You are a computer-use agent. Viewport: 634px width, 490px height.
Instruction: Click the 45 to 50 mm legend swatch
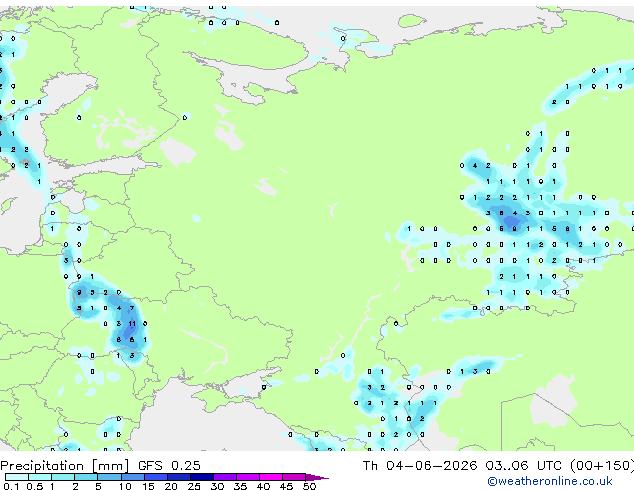pyautogui.click(x=294, y=477)
